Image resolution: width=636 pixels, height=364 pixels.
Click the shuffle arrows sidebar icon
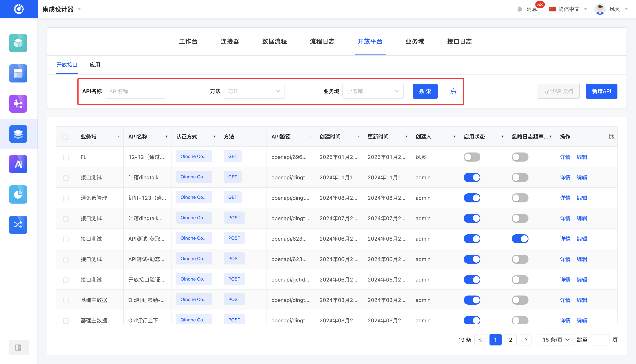[18, 225]
